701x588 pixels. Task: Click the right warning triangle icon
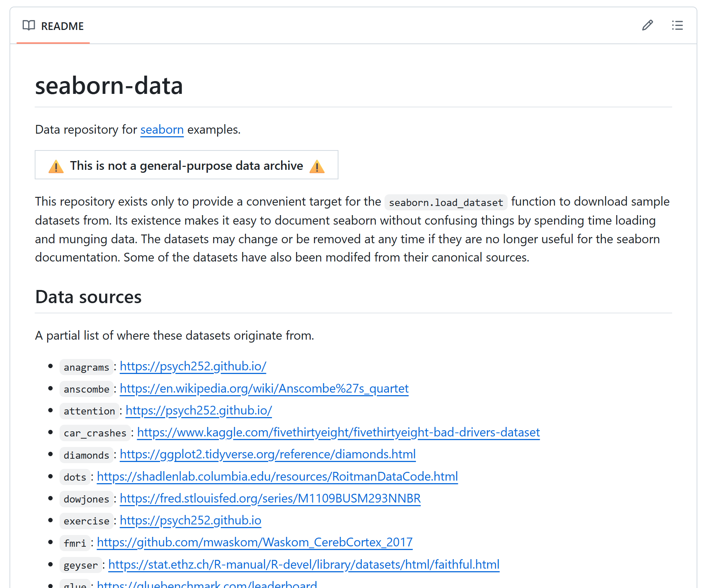317,166
